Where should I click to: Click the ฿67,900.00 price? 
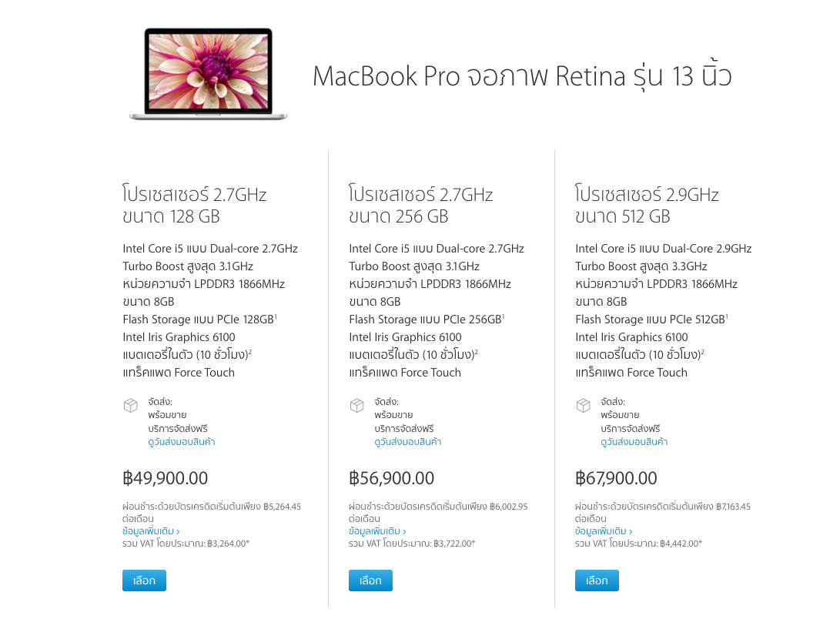617,478
